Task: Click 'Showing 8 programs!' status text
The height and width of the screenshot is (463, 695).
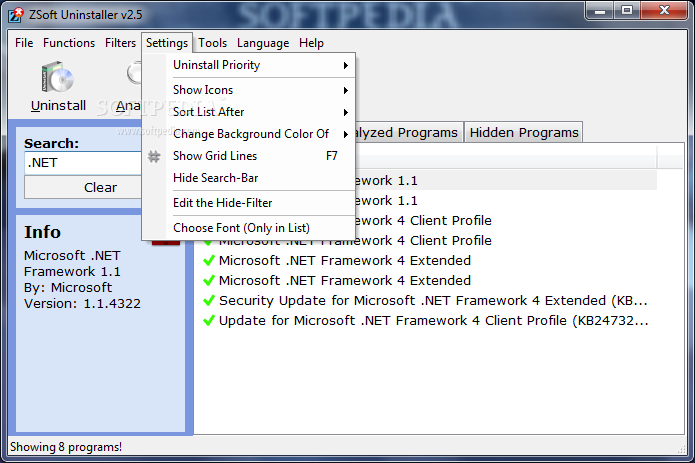Action: [66, 447]
